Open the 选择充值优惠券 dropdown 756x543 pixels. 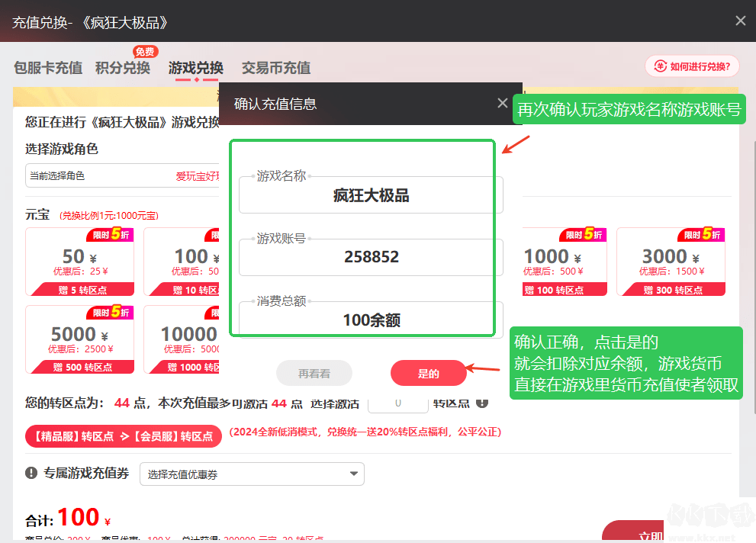pyautogui.click(x=252, y=474)
